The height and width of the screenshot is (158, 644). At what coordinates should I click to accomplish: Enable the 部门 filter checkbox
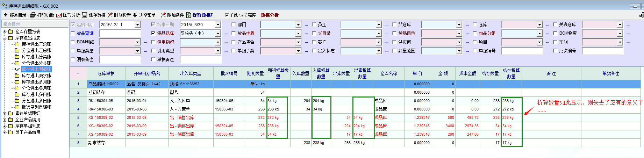click(234, 24)
